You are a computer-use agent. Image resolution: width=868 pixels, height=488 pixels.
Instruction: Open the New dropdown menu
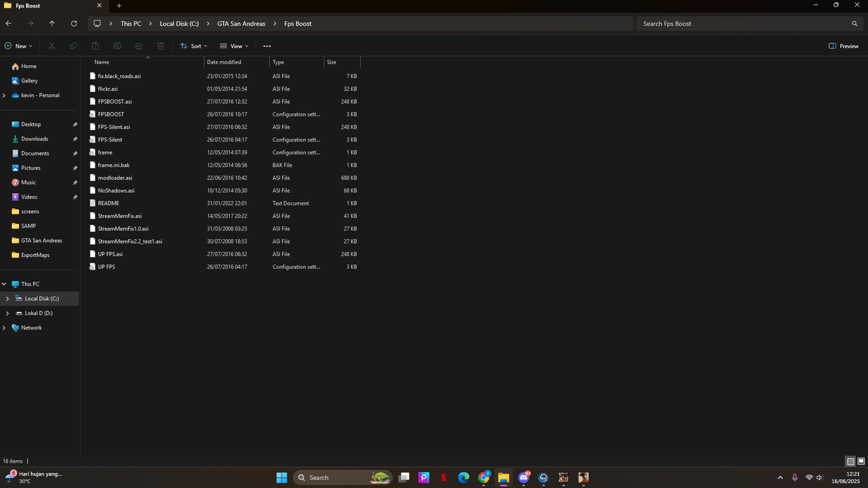click(18, 46)
